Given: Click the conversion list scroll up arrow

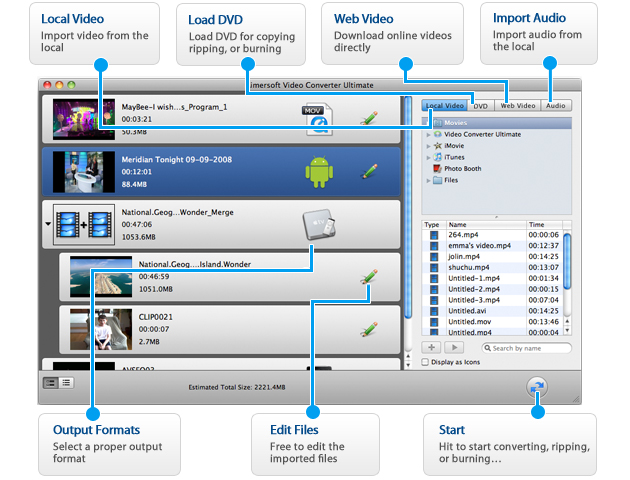Looking at the screenshot, I should click(x=408, y=356).
